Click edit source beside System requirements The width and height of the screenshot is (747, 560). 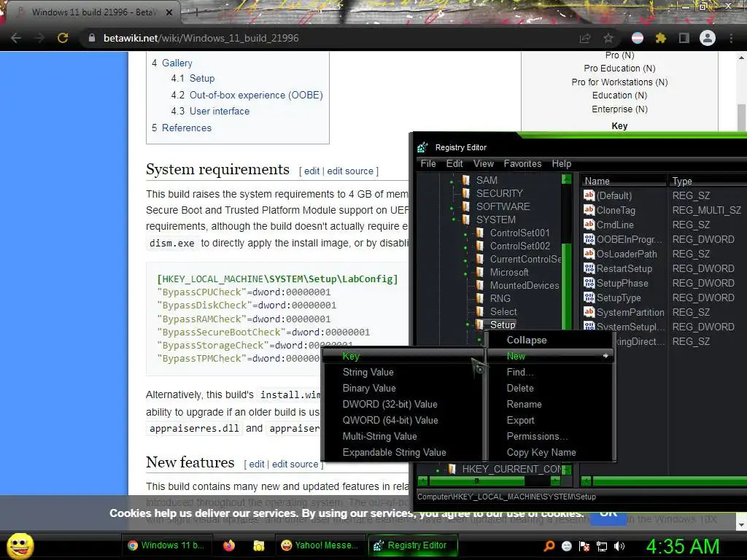(350, 171)
